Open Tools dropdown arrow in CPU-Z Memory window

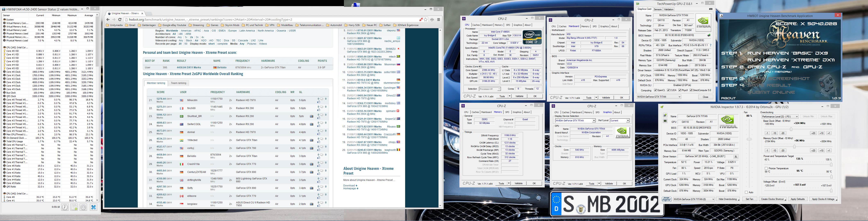(509, 184)
